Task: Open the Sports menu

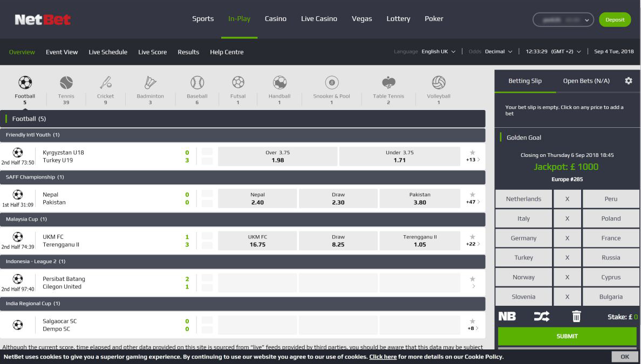Action: (x=203, y=19)
